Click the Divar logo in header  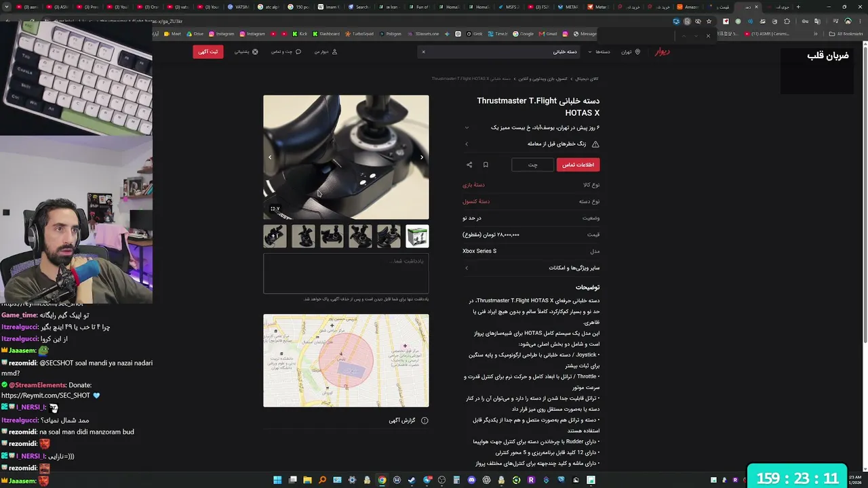point(662,52)
